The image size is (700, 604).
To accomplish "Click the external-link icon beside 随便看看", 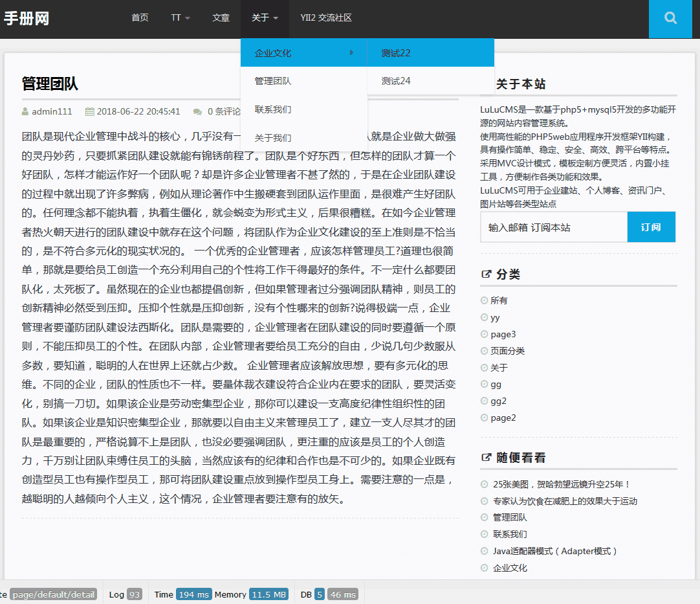I will click(x=487, y=457).
